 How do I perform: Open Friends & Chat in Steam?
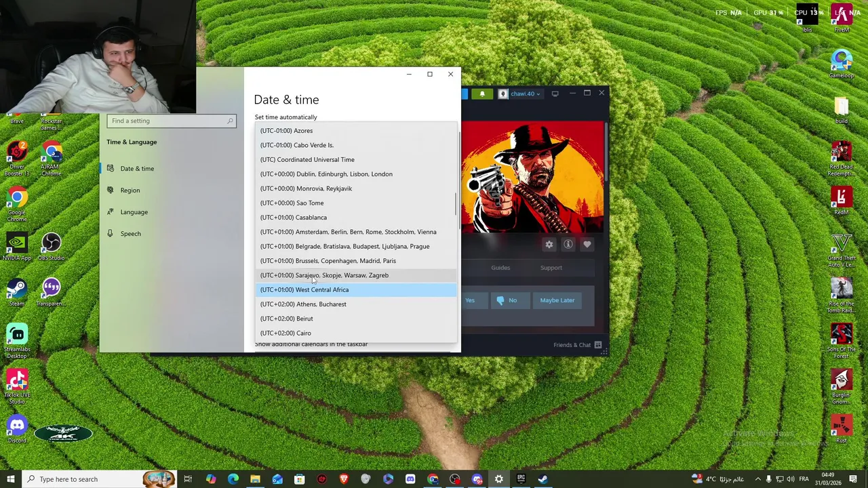(x=577, y=345)
